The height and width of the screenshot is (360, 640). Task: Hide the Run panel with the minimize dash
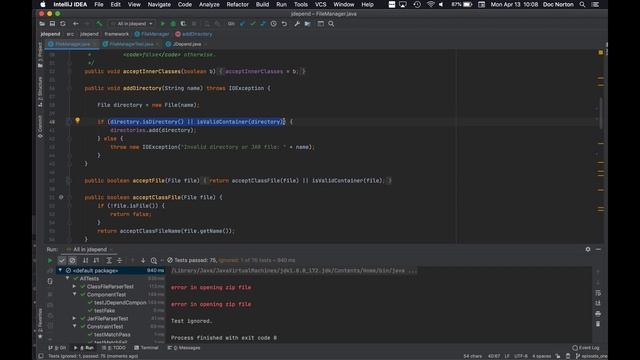[598, 249]
